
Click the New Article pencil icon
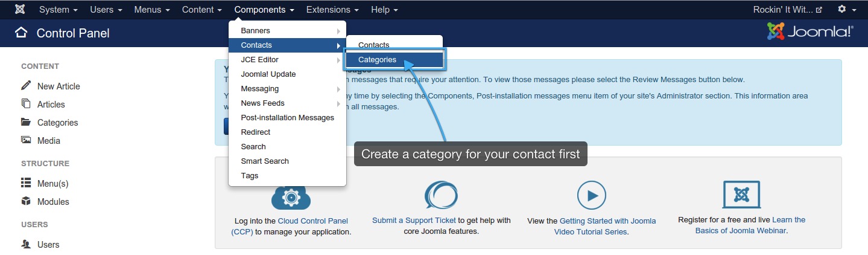[x=26, y=86]
